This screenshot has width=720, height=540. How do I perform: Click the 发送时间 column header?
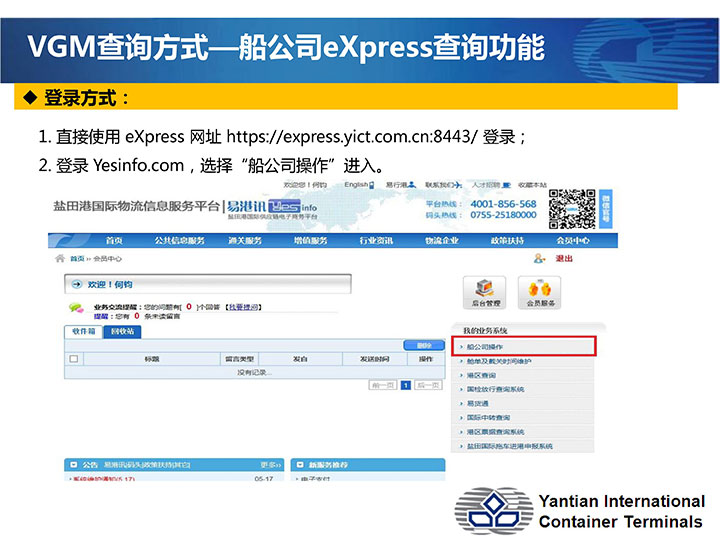(x=375, y=359)
